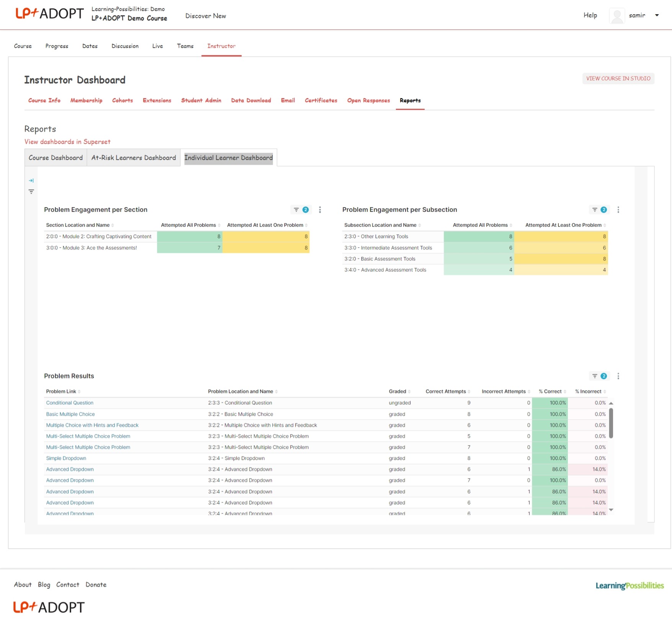Viewport: 672px width, 634px height.
Task: Click the samir user avatar icon
Action: (x=617, y=16)
